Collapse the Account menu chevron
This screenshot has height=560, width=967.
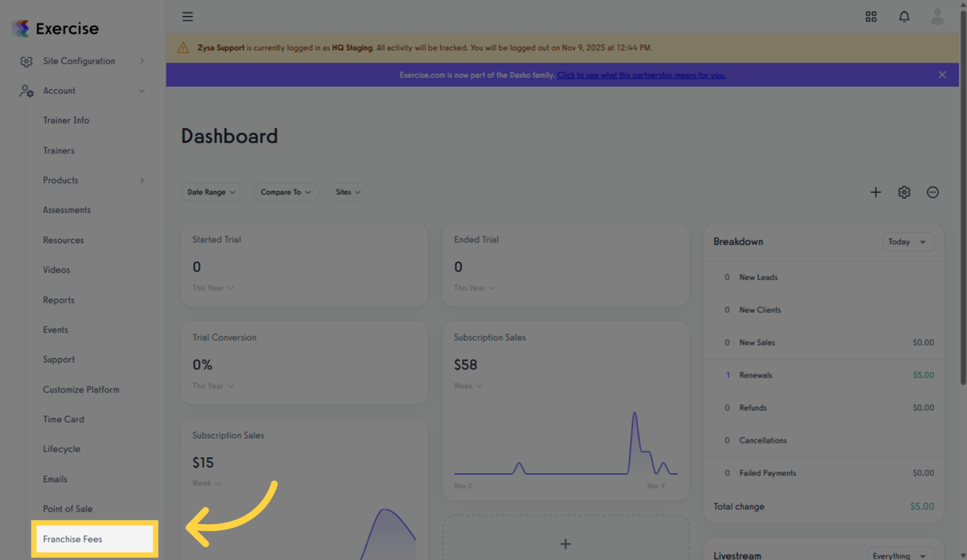coord(142,91)
